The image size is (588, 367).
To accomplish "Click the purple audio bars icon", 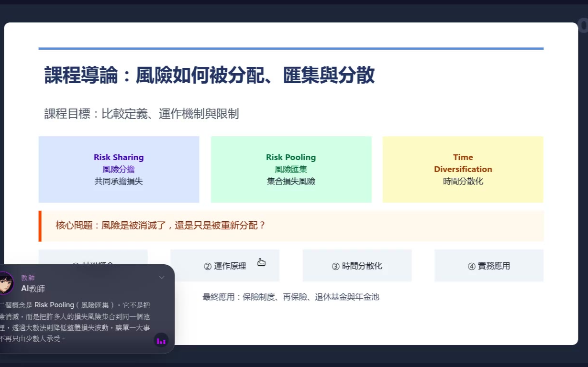I will (x=161, y=340).
